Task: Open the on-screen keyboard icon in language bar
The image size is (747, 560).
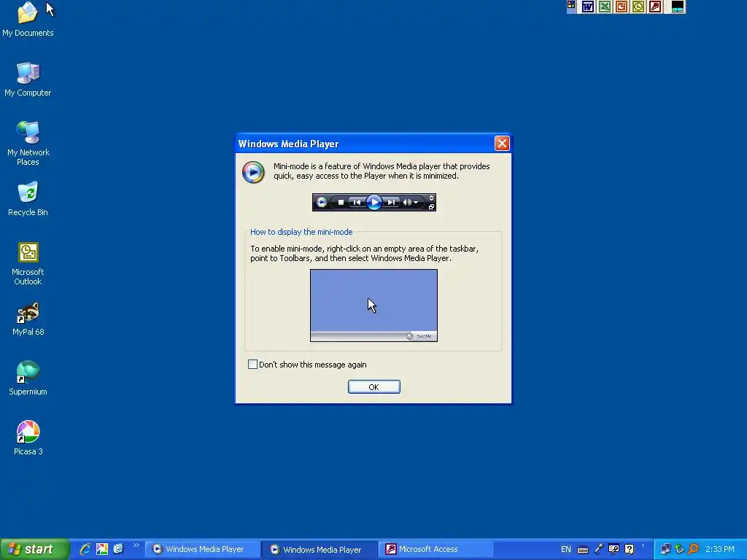Action: click(583, 550)
